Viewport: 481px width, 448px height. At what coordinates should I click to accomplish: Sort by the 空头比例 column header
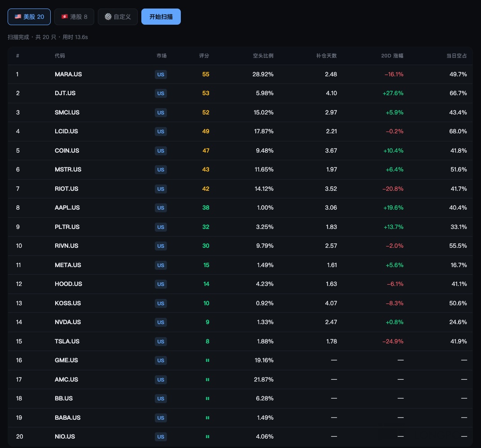coord(263,56)
